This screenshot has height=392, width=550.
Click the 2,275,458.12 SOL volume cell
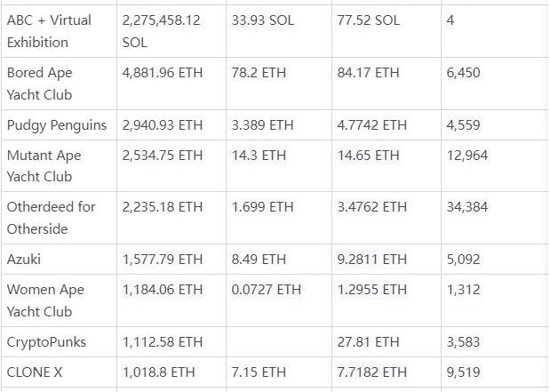[161, 31]
